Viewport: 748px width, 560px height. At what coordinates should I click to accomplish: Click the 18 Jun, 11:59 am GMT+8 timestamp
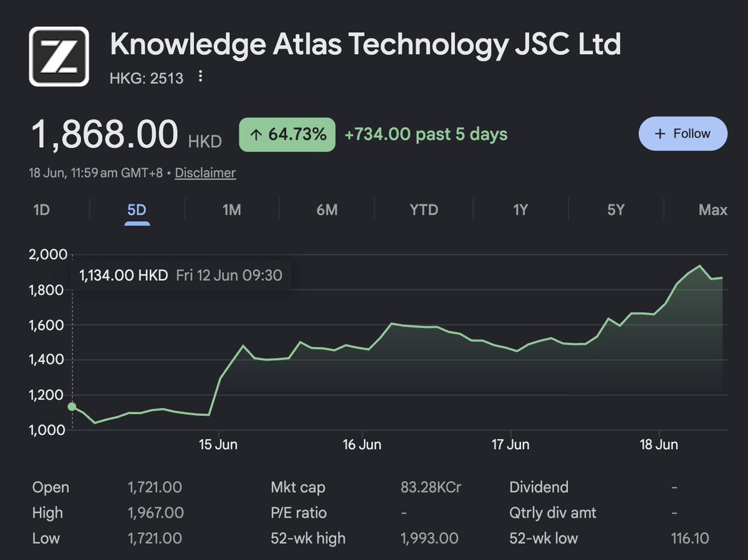click(96, 173)
